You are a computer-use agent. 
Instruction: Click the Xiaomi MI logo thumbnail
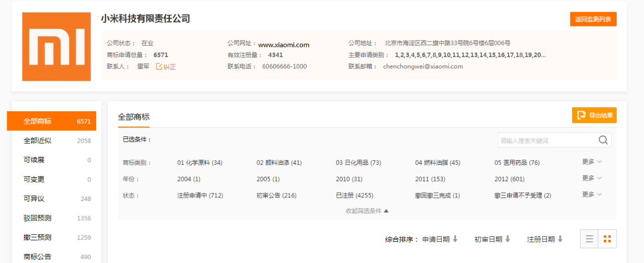pos(56,46)
